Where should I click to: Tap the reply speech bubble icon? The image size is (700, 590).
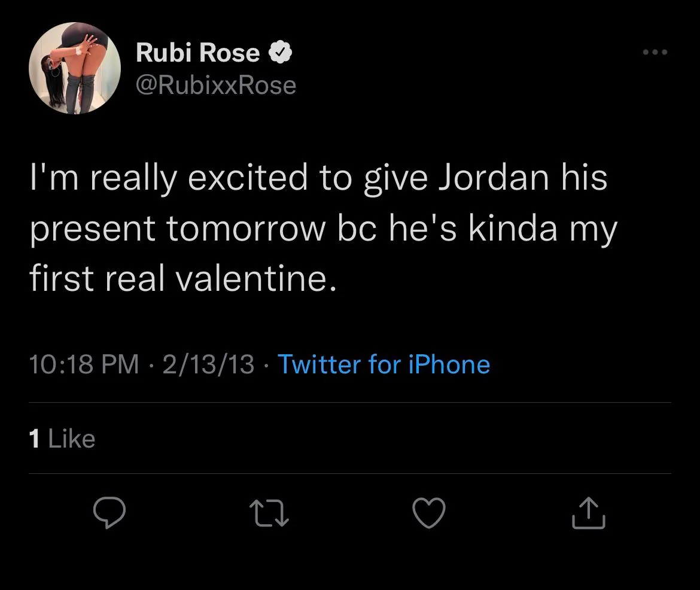[x=109, y=513]
